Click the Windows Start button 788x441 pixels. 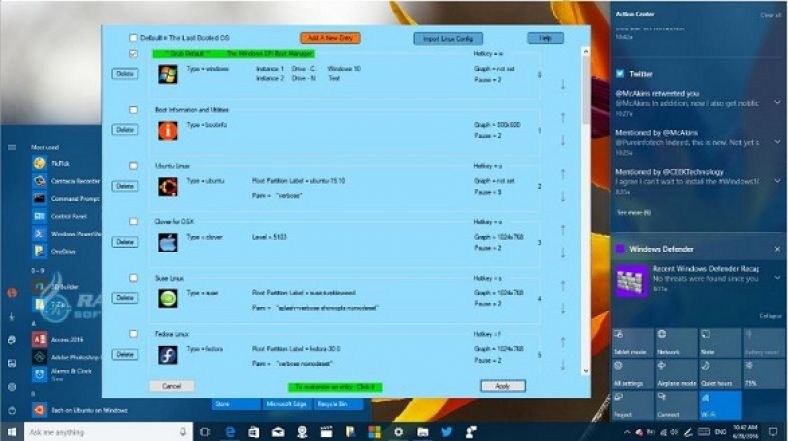[12, 432]
